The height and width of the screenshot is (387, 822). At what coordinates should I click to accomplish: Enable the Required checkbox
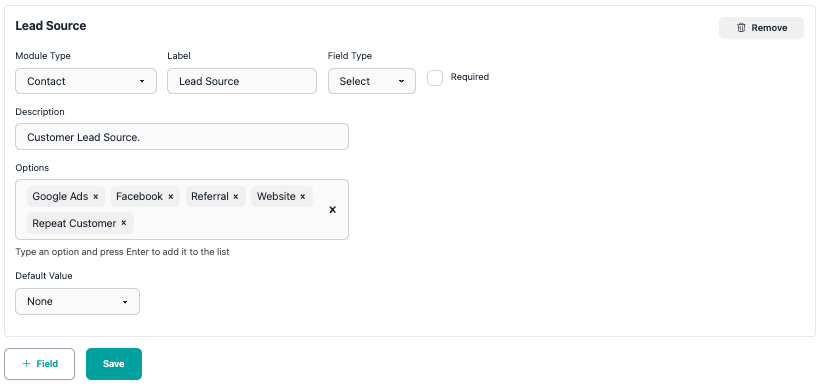tap(435, 78)
